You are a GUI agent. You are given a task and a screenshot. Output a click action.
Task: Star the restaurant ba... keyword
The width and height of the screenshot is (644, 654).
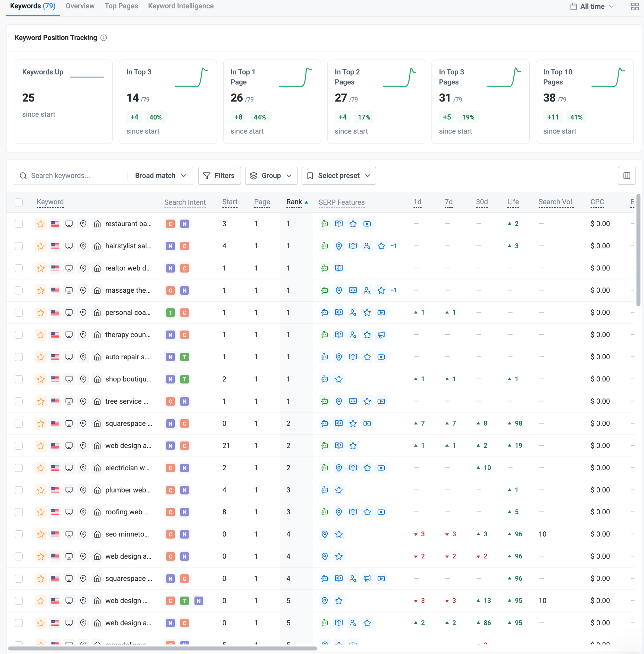click(41, 224)
